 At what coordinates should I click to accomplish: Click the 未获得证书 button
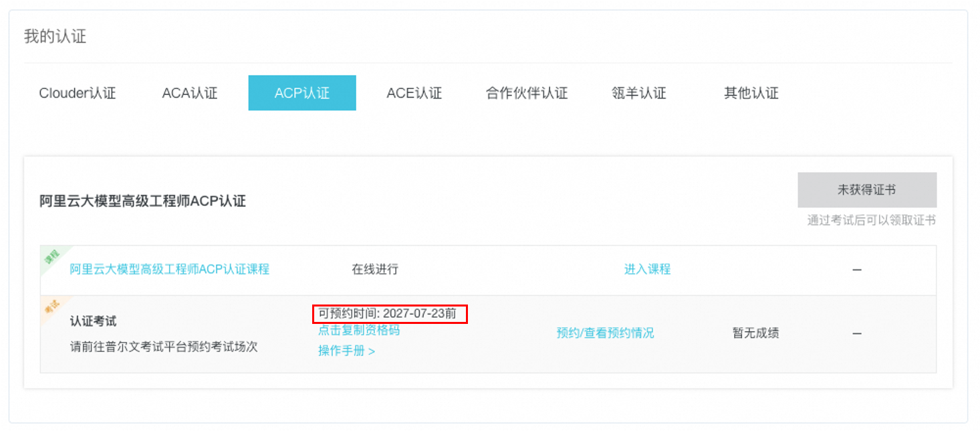pos(867,190)
